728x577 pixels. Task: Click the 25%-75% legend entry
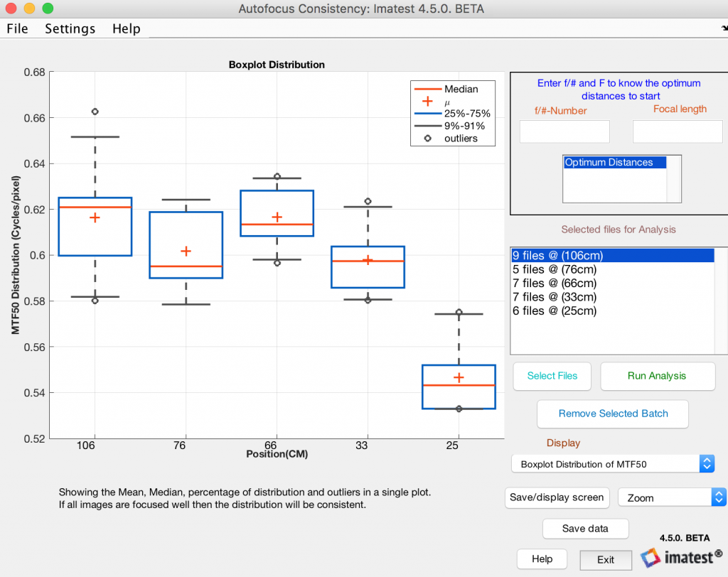point(452,113)
